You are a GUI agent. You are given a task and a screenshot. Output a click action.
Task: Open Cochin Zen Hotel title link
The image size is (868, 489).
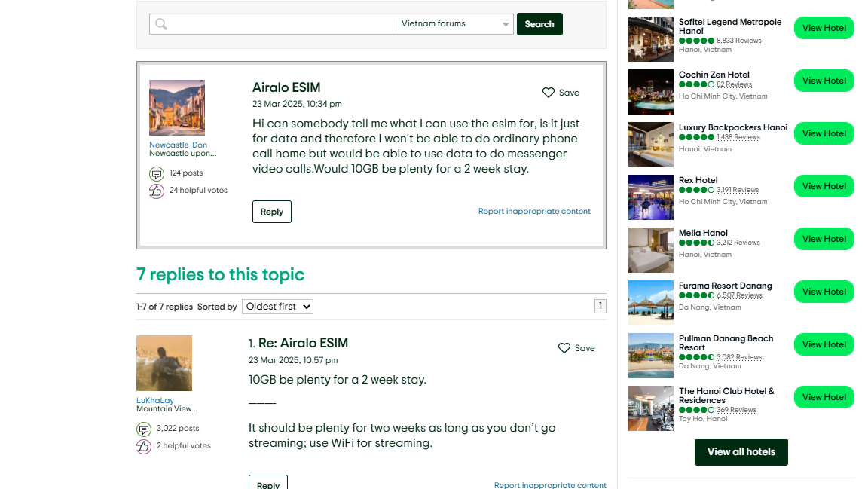(714, 74)
